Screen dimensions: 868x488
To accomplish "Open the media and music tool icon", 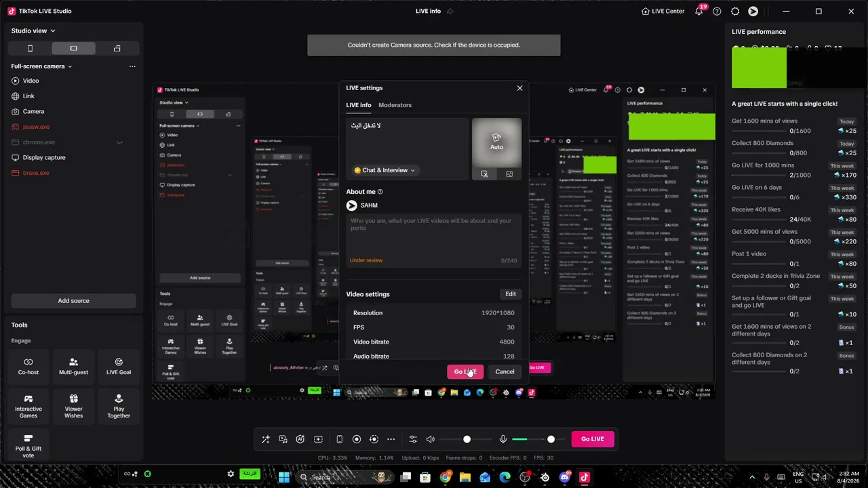I will point(283,439).
